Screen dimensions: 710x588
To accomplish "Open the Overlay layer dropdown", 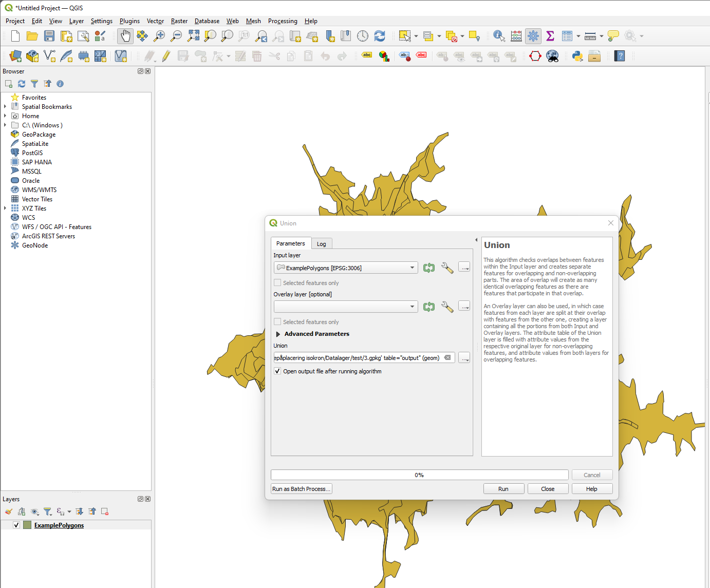I will (x=412, y=306).
